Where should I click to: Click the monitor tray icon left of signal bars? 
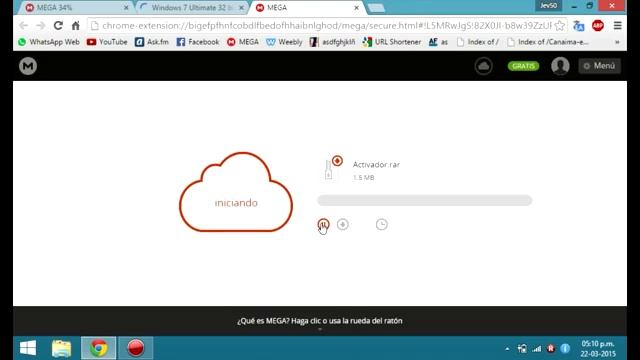click(x=522, y=349)
